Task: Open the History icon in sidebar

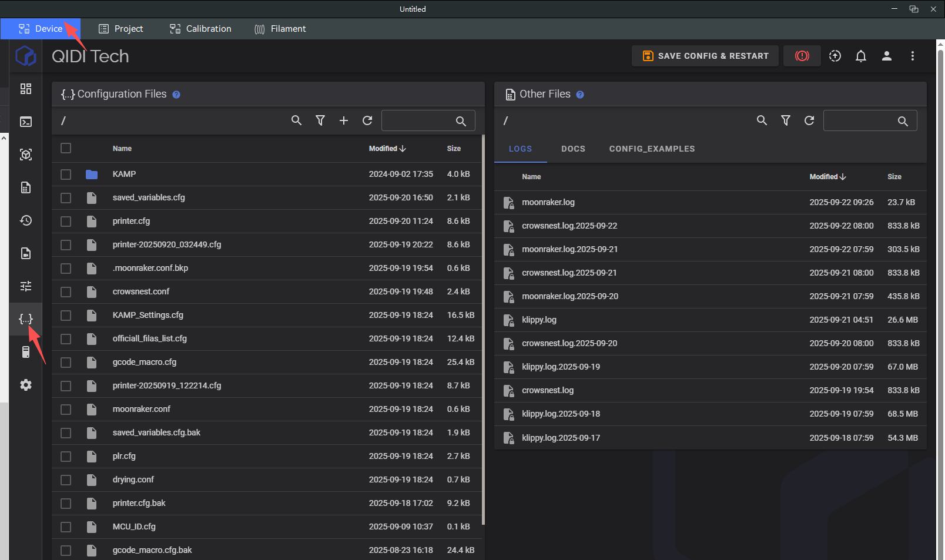Action: (26, 220)
